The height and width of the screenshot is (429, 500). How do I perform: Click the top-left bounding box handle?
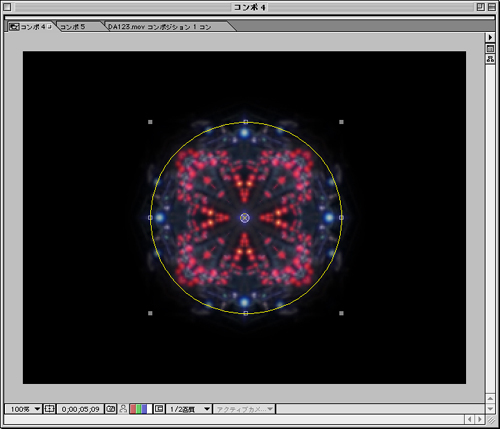tap(150, 122)
